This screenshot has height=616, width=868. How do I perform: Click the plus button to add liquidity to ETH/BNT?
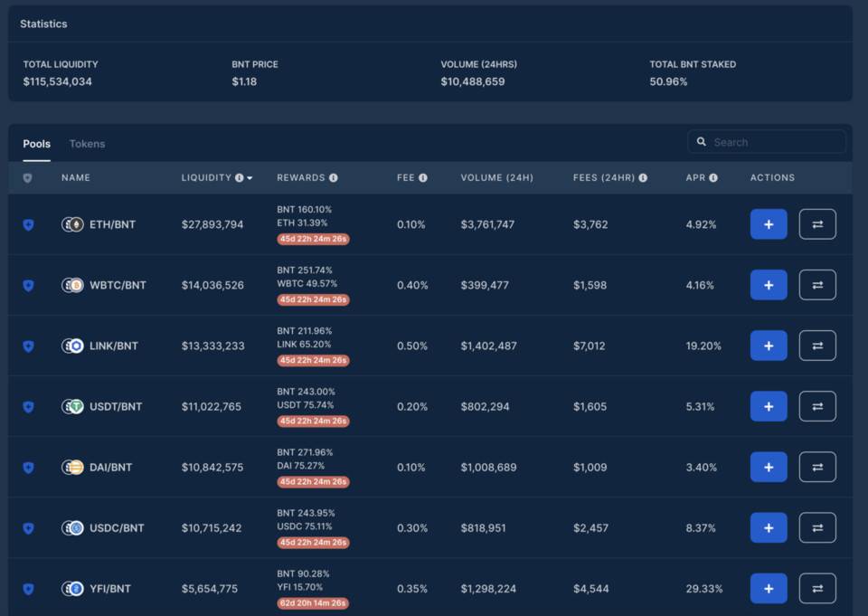pyautogui.click(x=769, y=223)
